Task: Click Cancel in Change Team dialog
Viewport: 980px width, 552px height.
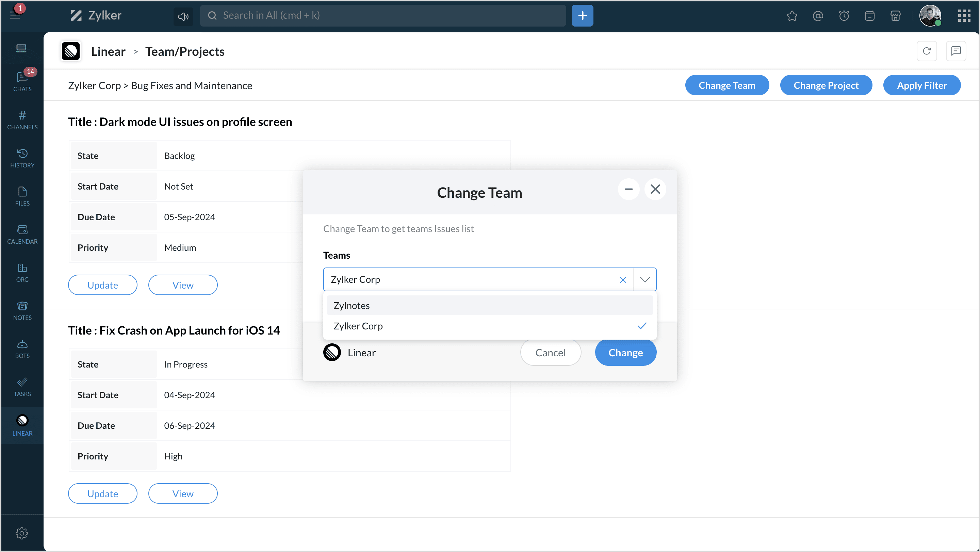Action: [550, 353]
